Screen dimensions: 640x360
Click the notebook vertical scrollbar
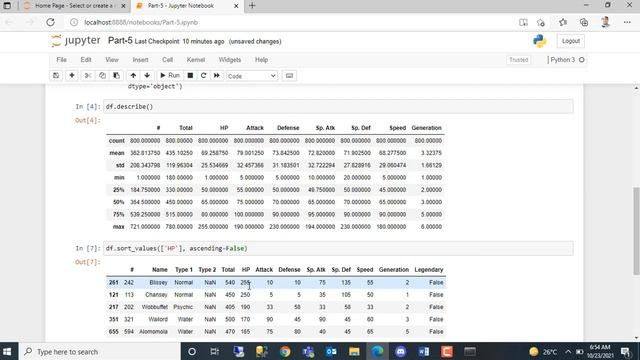(x=636, y=231)
